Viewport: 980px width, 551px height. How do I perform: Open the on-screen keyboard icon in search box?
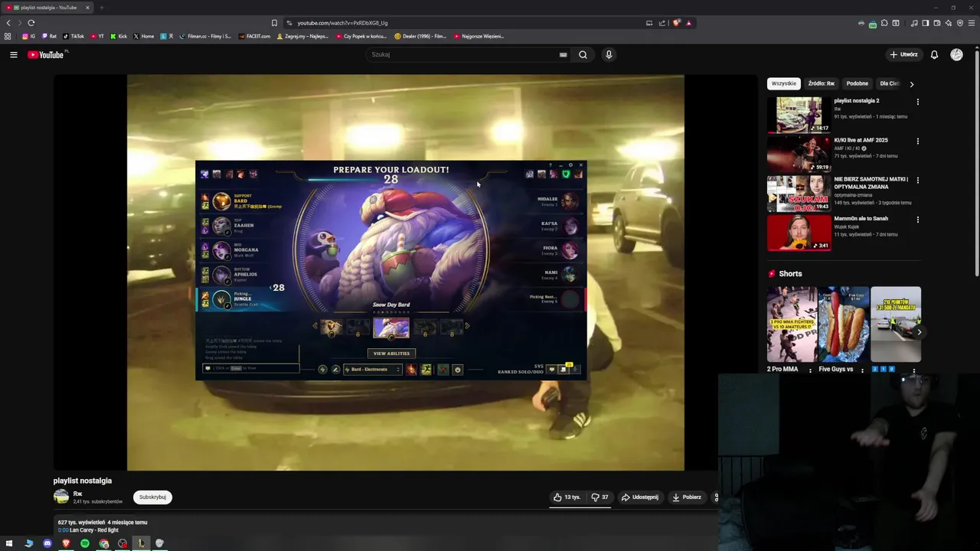tap(563, 54)
